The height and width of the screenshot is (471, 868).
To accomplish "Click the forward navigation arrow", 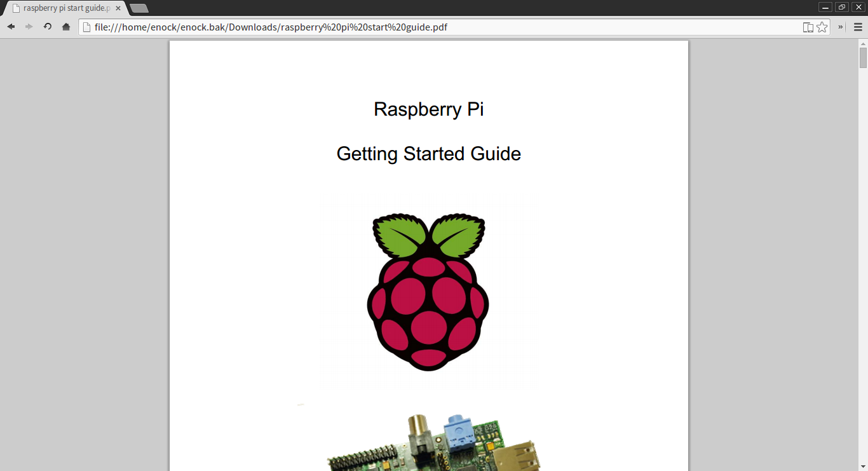I will 29,27.
